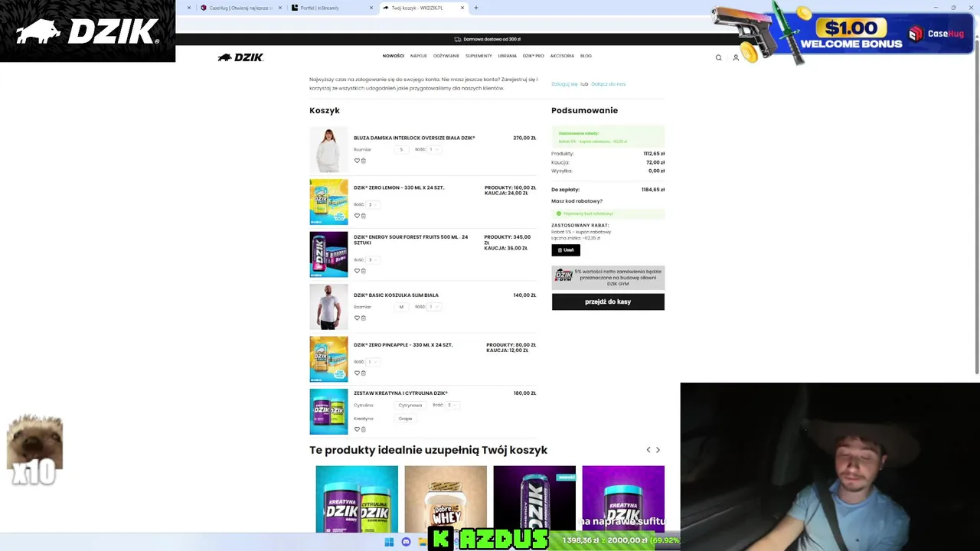Click Dołącz do nas link
The height and width of the screenshot is (551, 980).
click(608, 83)
